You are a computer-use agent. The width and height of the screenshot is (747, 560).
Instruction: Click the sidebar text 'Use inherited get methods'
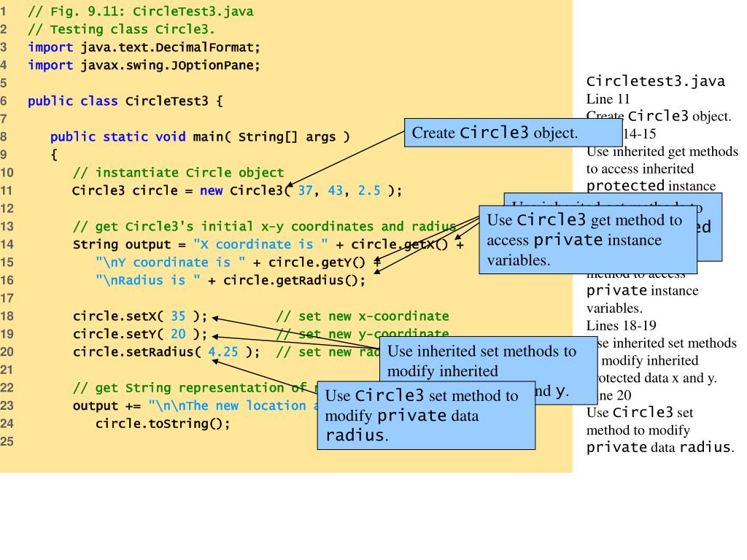662,152
